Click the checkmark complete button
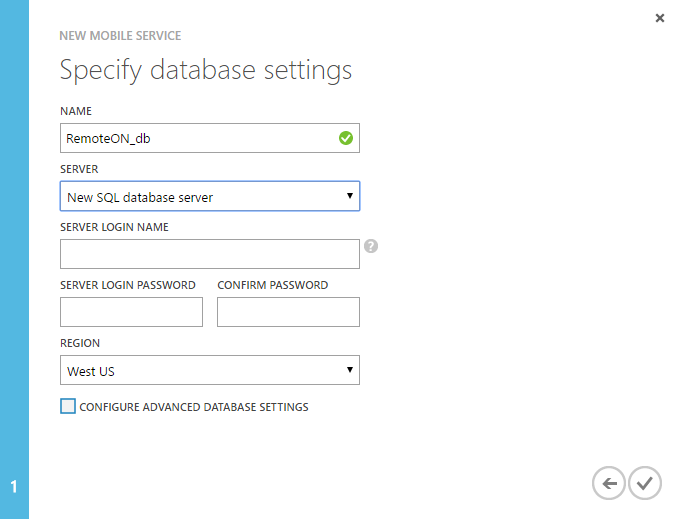Screen dimensions: 679x519 point(645,484)
